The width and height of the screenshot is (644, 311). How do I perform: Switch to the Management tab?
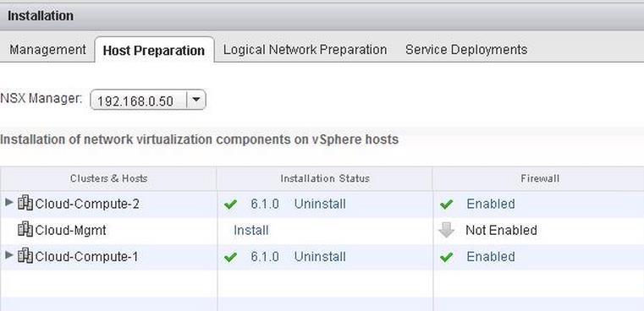47,50
